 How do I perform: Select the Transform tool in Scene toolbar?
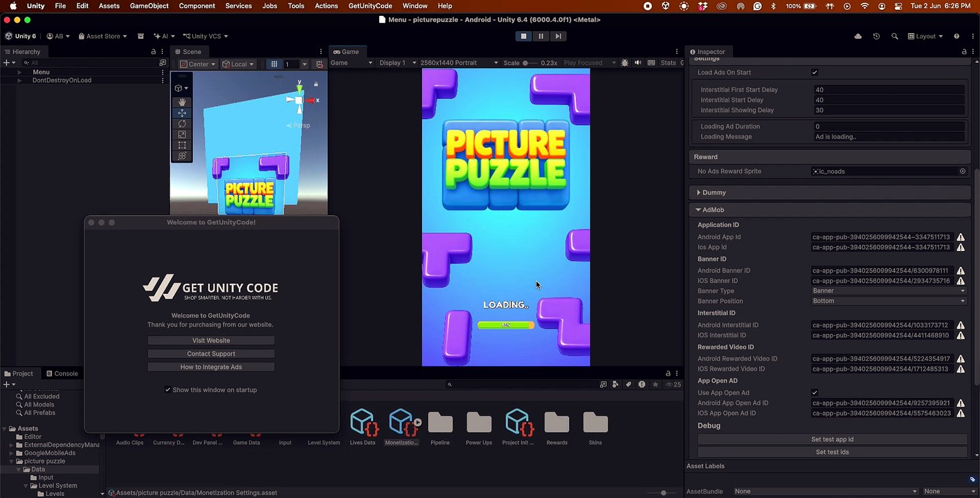pos(182,156)
